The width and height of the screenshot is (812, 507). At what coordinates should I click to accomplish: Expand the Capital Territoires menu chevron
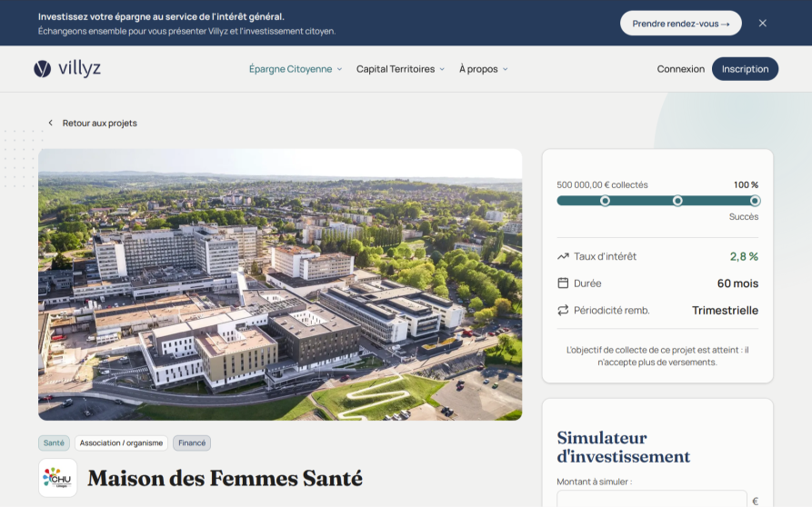pyautogui.click(x=442, y=69)
